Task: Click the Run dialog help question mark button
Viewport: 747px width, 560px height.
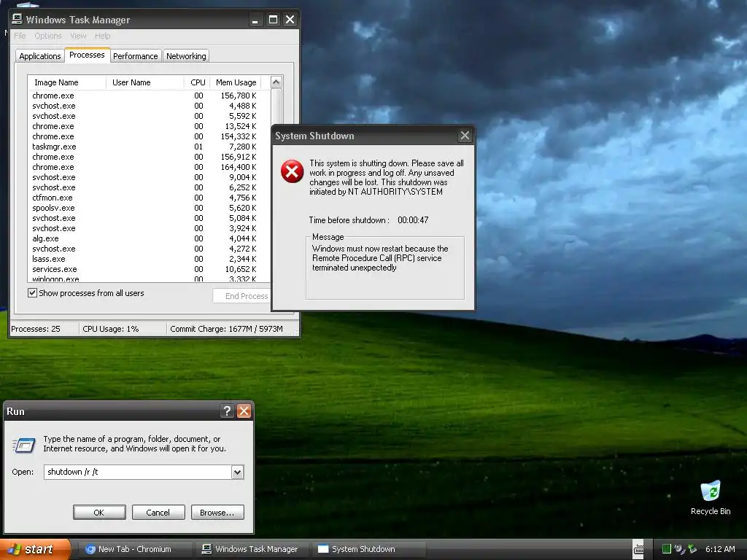Action: [x=228, y=411]
